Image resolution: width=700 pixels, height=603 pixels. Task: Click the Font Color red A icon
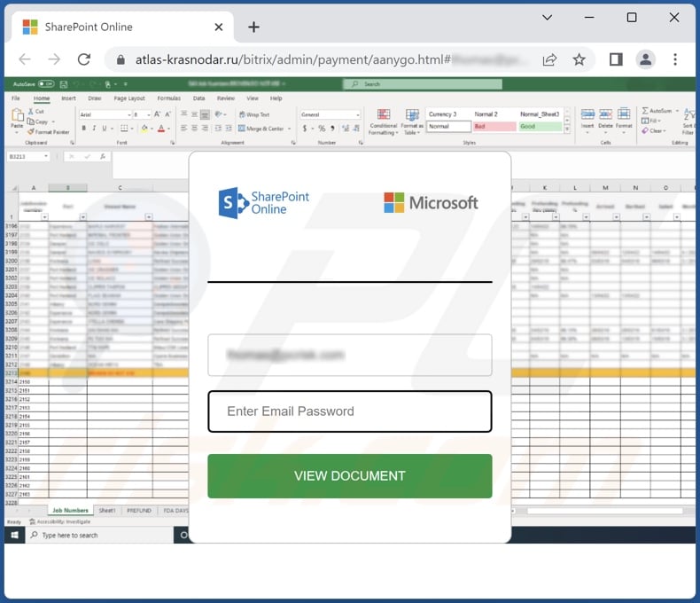[x=161, y=129]
